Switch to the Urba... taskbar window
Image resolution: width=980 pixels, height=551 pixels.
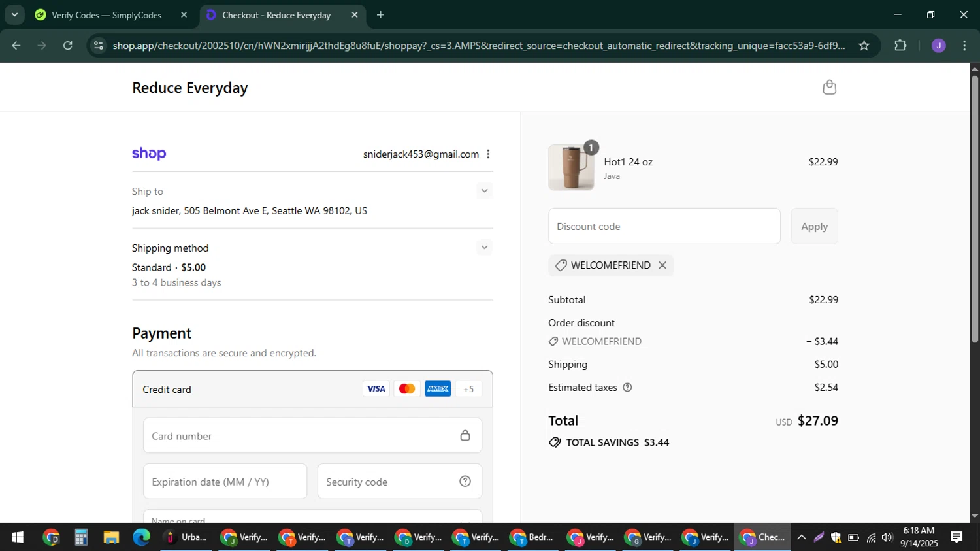(x=187, y=537)
